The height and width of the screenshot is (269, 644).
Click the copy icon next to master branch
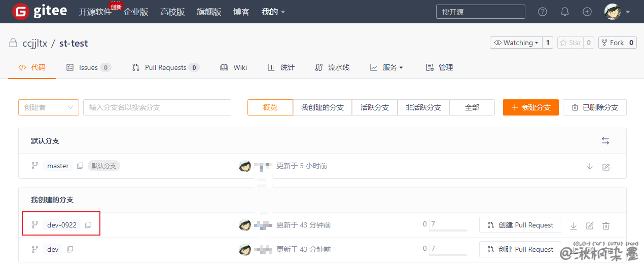click(x=80, y=166)
